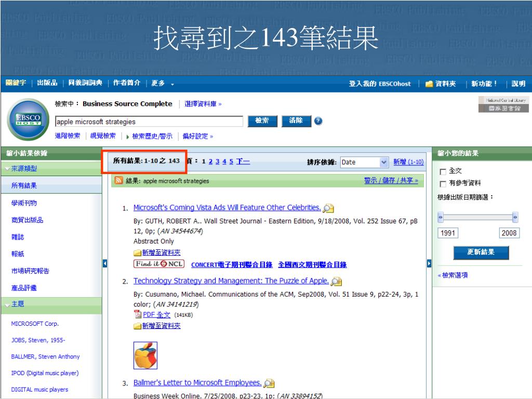Open 警示 / 儲存 / 共享 link
The width and height of the screenshot is (532, 399).
pyautogui.click(x=391, y=180)
